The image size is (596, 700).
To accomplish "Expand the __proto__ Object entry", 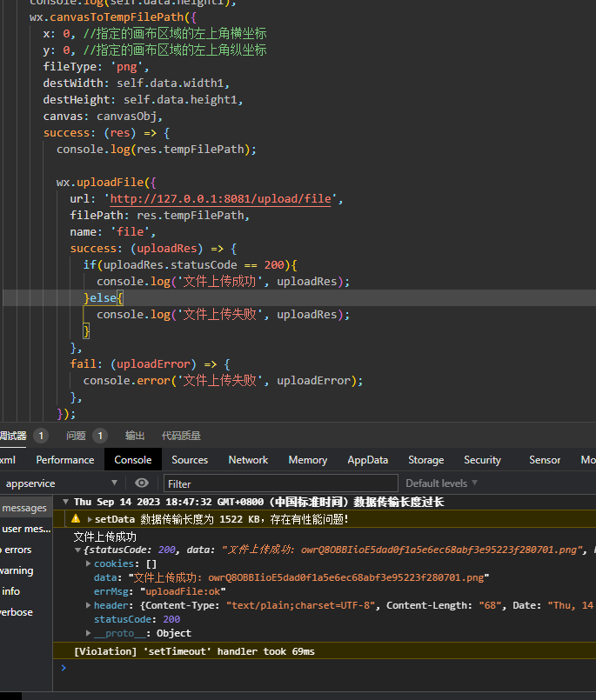I will coord(89,633).
